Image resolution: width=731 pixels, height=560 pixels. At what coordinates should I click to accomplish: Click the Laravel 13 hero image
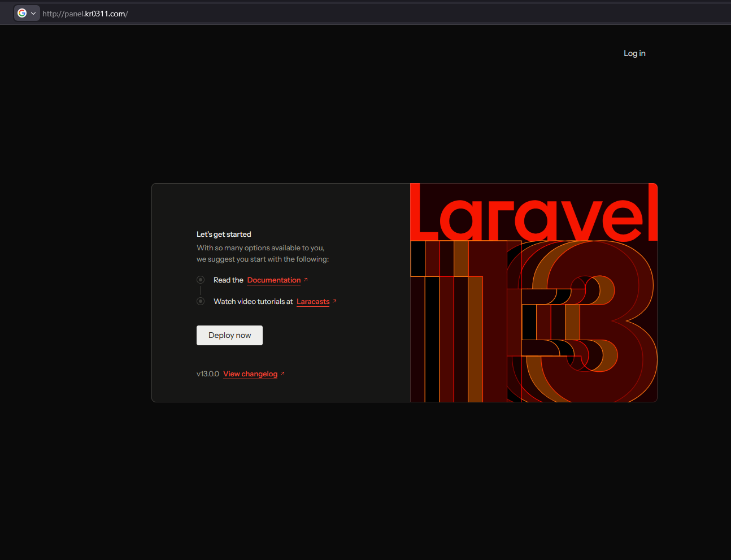coord(533,292)
